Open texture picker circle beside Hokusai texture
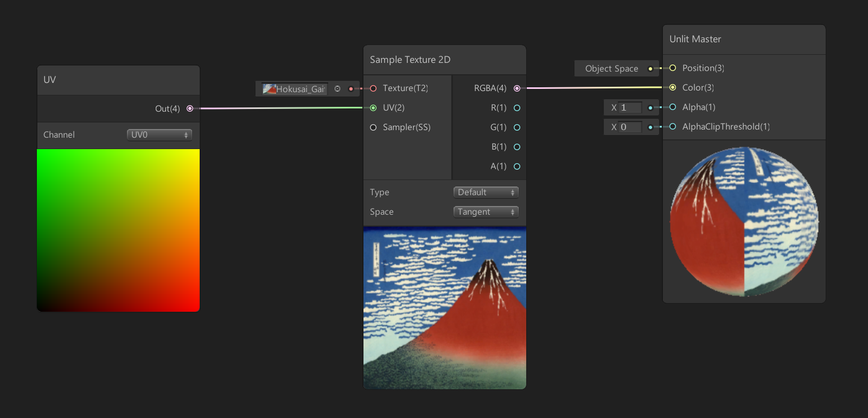 click(337, 89)
